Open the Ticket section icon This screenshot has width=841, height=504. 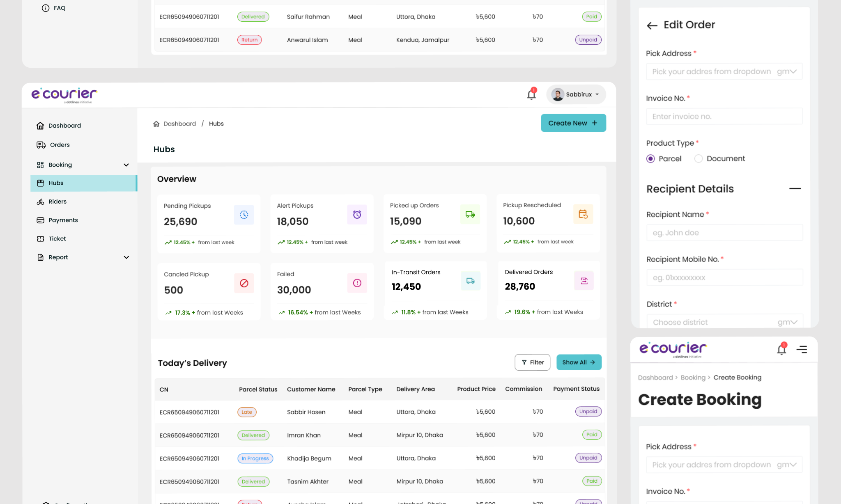tap(41, 238)
